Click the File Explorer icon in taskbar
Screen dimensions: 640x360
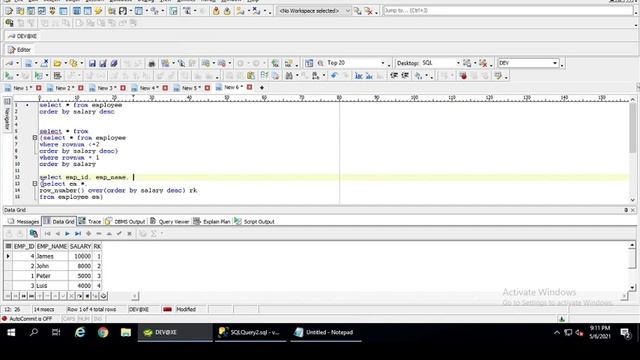[x=126, y=332]
